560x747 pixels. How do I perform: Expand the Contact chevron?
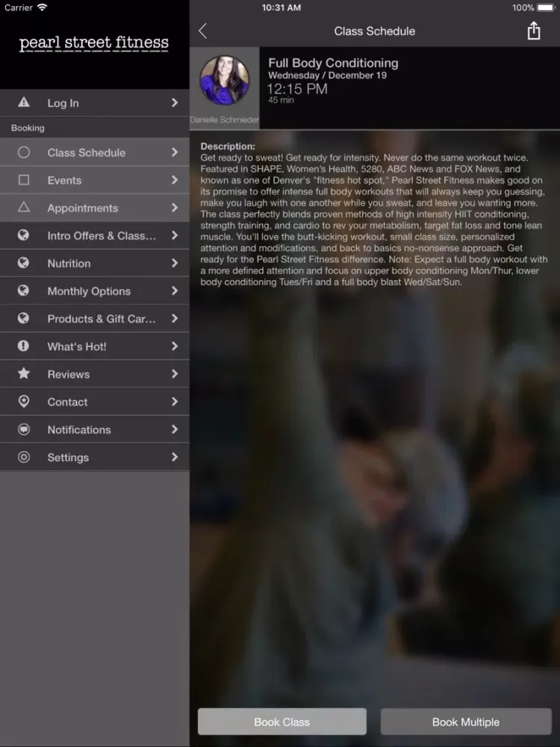point(175,402)
